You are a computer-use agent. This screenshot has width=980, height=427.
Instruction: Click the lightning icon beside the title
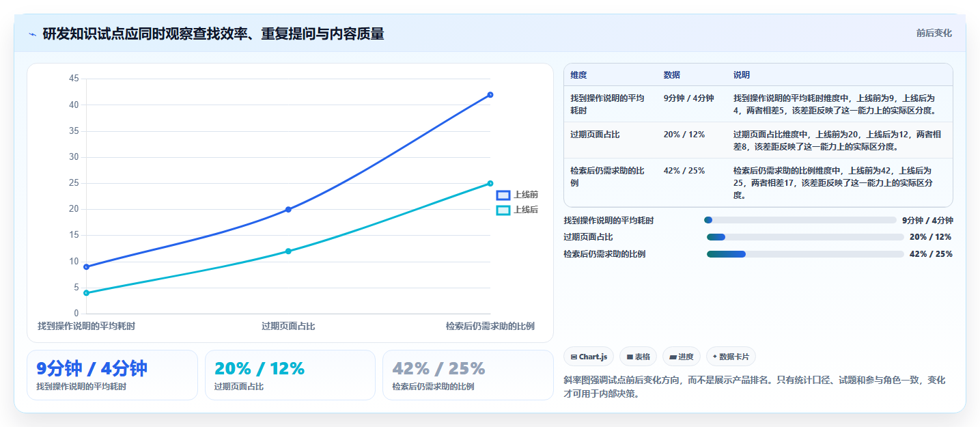(x=32, y=33)
